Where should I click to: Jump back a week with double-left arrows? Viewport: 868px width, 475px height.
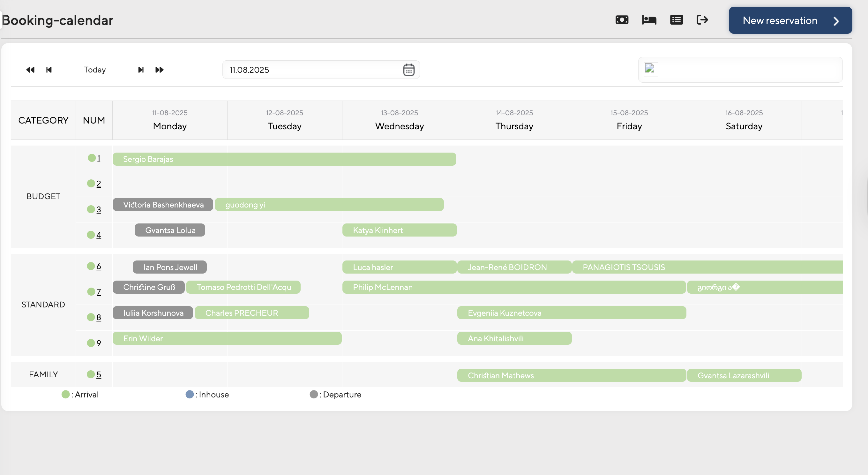click(30, 70)
